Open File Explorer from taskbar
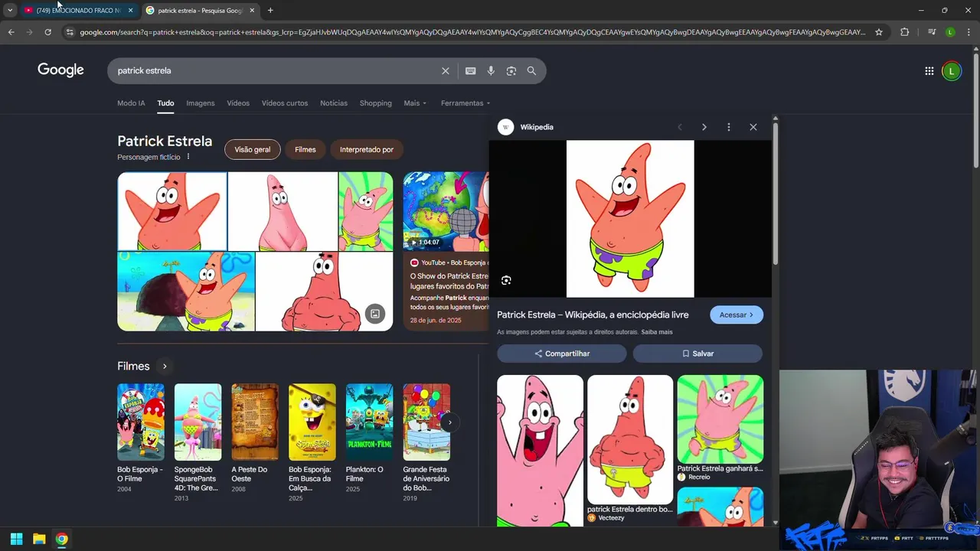This screenshot has height=551, width=980. pos(39,539)
